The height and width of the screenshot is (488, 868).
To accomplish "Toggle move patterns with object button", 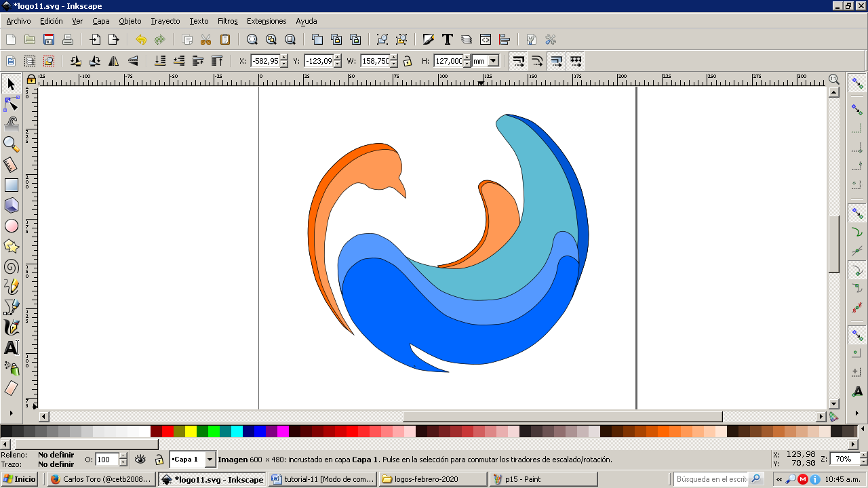I will point(575,61).
